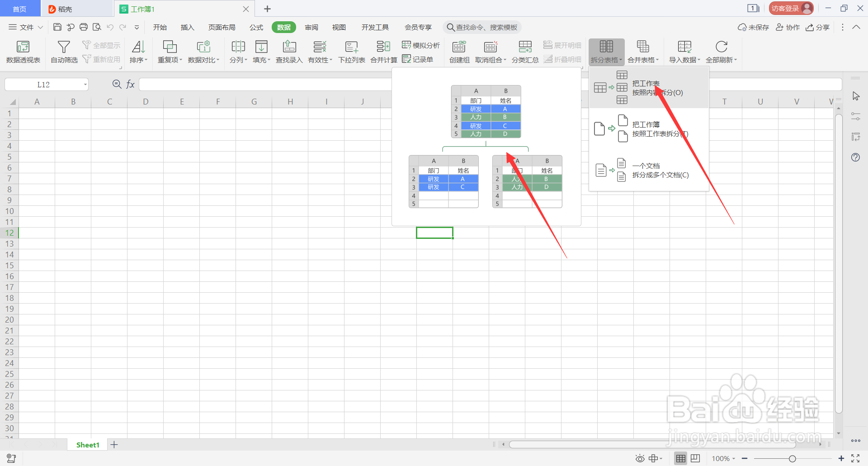Open the reading mode crosshair dropdown in status bar
This screenshot has width=868, height=466.
pyautogui.click(x=656, y=458)
